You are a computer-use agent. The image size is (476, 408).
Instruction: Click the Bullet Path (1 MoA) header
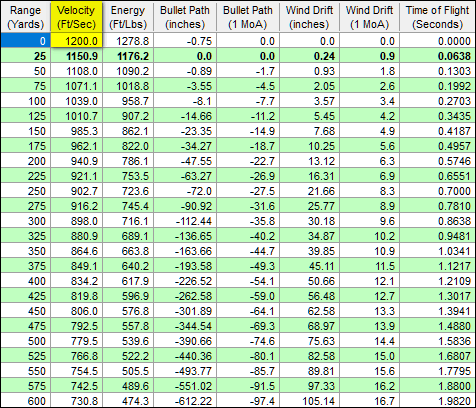pyautogui.click(x=248, y=17)
